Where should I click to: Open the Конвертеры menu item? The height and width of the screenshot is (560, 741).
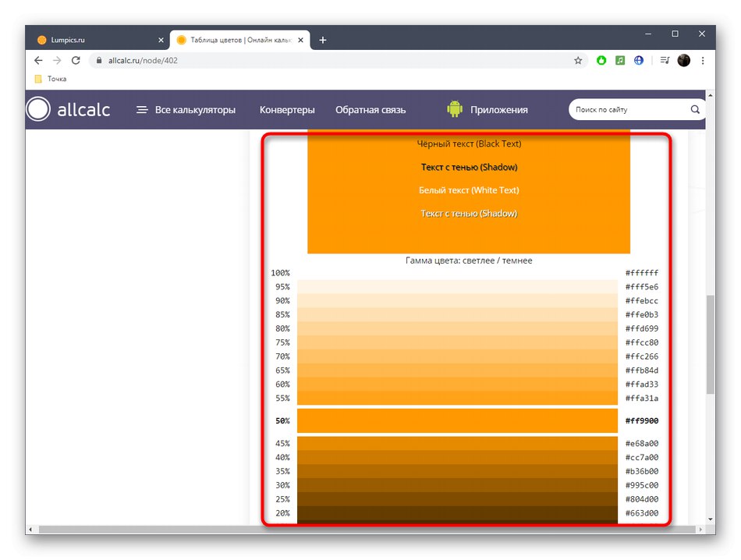tap(287, 110)
